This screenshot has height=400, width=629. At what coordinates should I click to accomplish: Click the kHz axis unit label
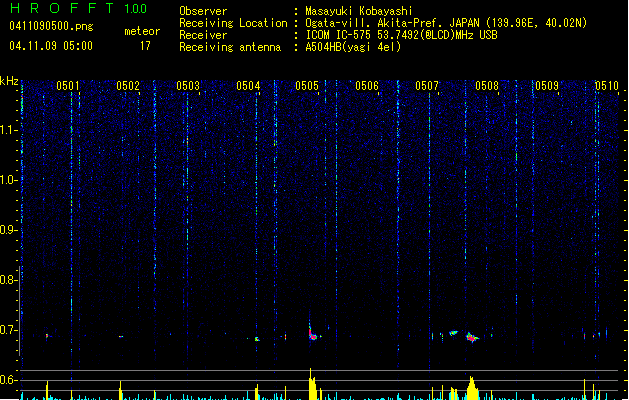click(9, 81)
